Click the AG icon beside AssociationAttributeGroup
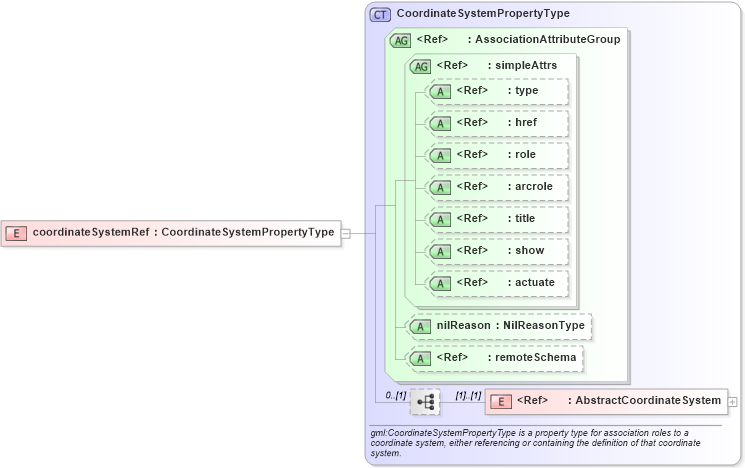The image size is (745, 468). click(x=401, y=40)
